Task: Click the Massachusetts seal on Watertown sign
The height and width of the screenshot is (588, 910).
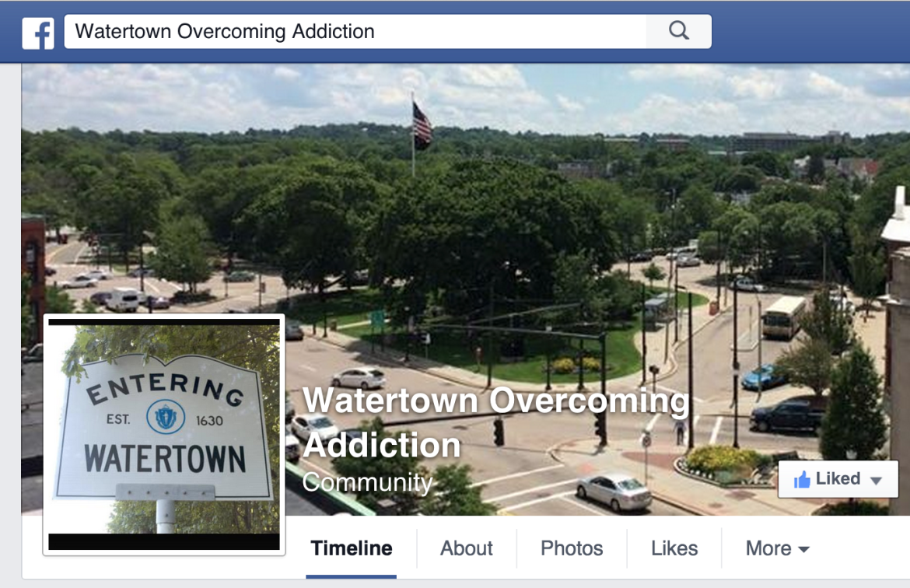Action: click(x=166, y=417)
